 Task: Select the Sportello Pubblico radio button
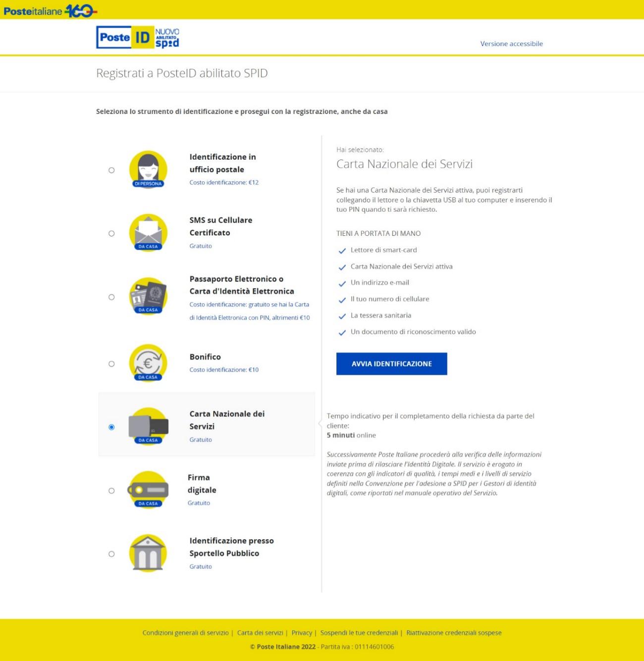(111, 554)
